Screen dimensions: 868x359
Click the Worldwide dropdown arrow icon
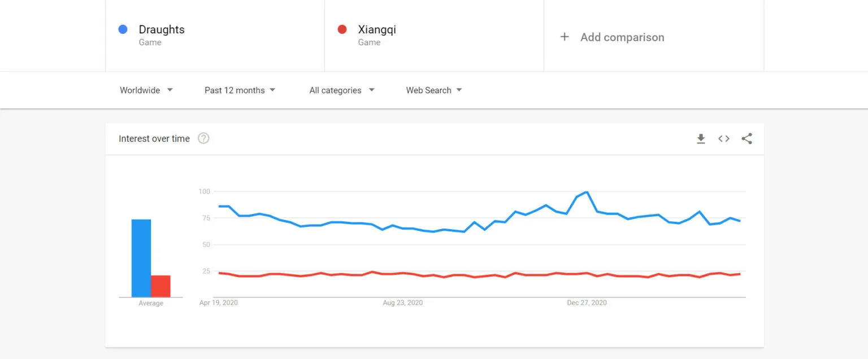(x=171, y=90)
